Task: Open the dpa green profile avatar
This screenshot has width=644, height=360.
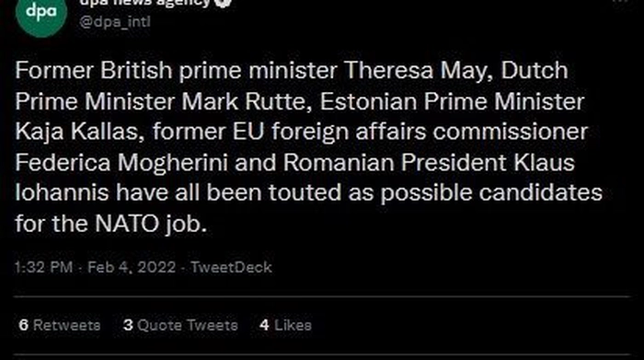Action: coord(41,13)
